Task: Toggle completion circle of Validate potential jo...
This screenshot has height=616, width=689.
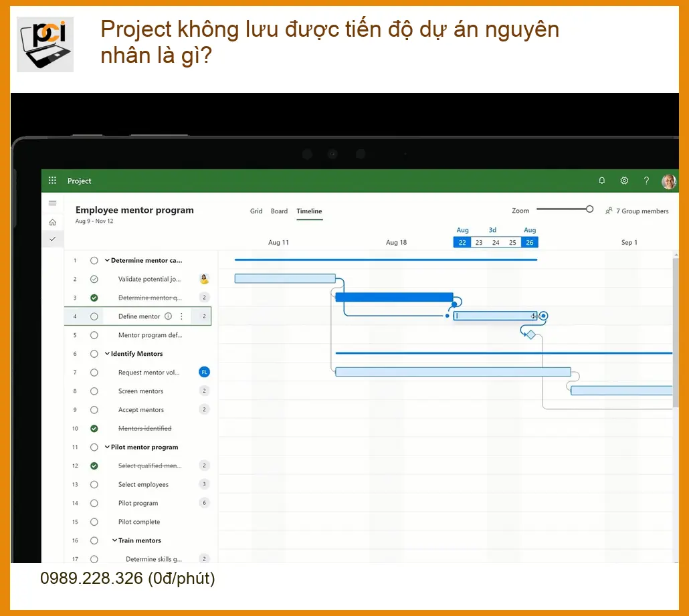Action: (94, 279)
